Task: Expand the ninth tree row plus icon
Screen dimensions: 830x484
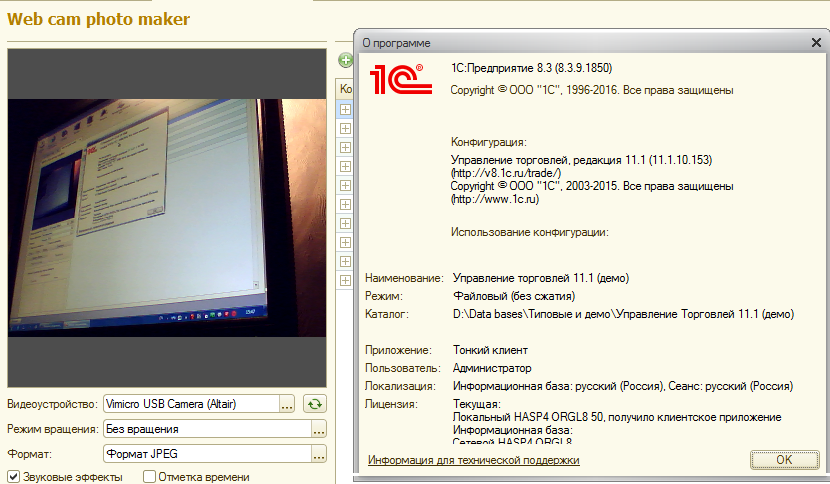Action: click(x=345, y=262)
